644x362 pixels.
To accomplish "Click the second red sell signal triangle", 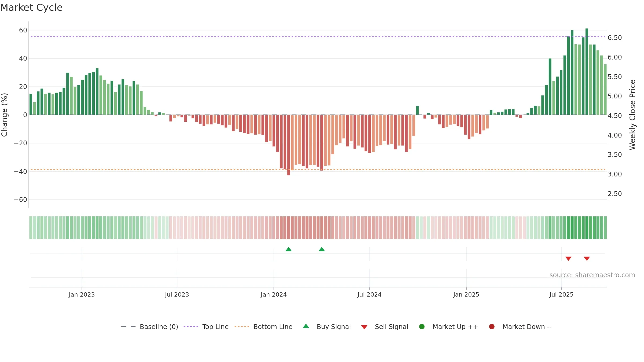I will click(587, 258).
